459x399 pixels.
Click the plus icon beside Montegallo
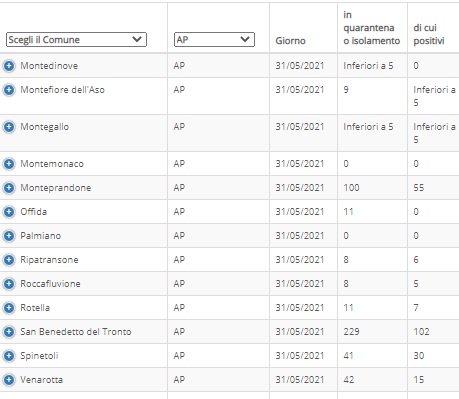(x=9, y=127)
